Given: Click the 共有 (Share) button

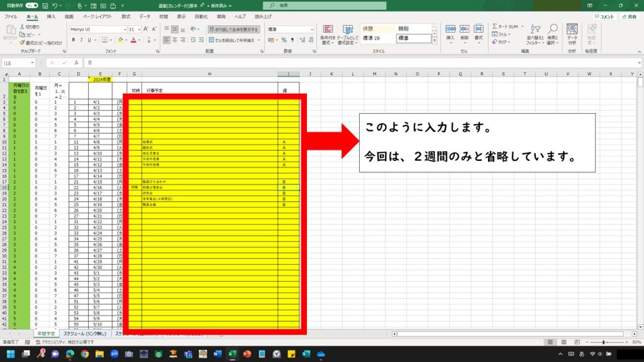Looking at the screenshot, I should (629, 17).
